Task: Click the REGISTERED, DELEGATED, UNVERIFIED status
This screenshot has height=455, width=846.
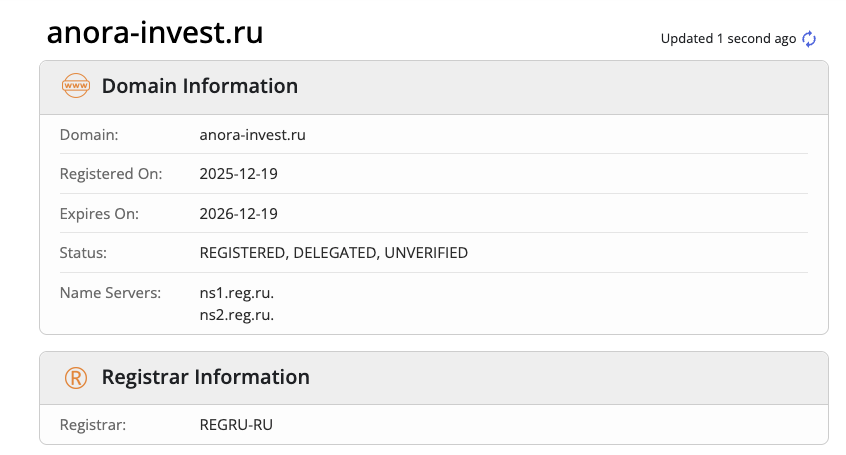Action: [x=334, y=253]
